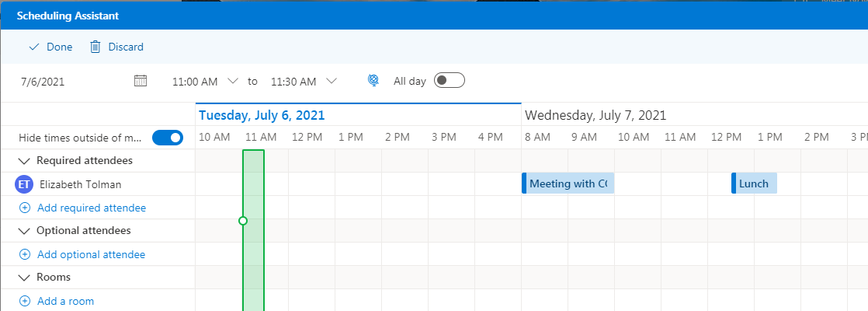The width and height of the screenshot is (868, 311).
Task: Collapse the Required attendees section
Action: [25, 161]
